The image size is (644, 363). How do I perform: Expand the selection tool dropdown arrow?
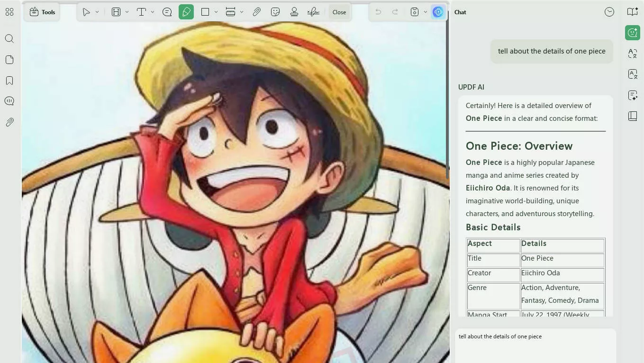[x=97, y=12]
